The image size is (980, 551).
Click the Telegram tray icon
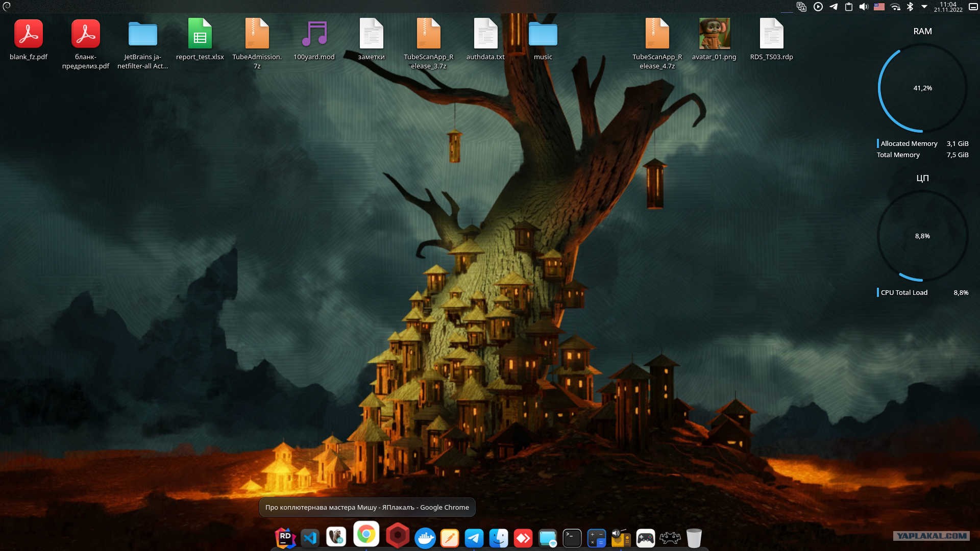[x=834, y=7]
